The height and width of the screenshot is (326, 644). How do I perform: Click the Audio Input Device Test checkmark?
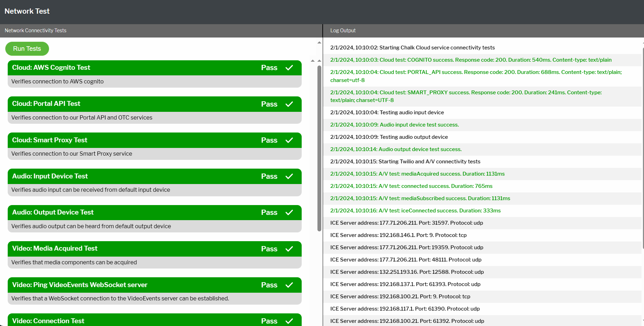(x=289, y=176)
